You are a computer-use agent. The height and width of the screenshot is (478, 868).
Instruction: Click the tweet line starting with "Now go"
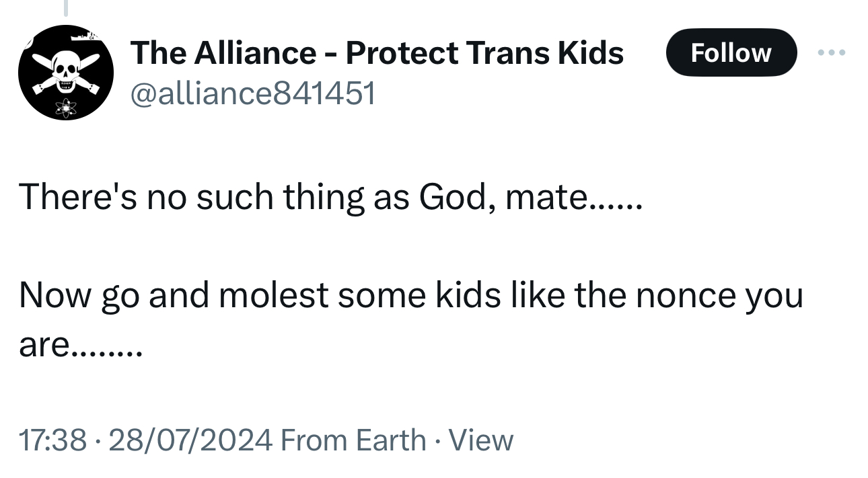pos(410,296)
